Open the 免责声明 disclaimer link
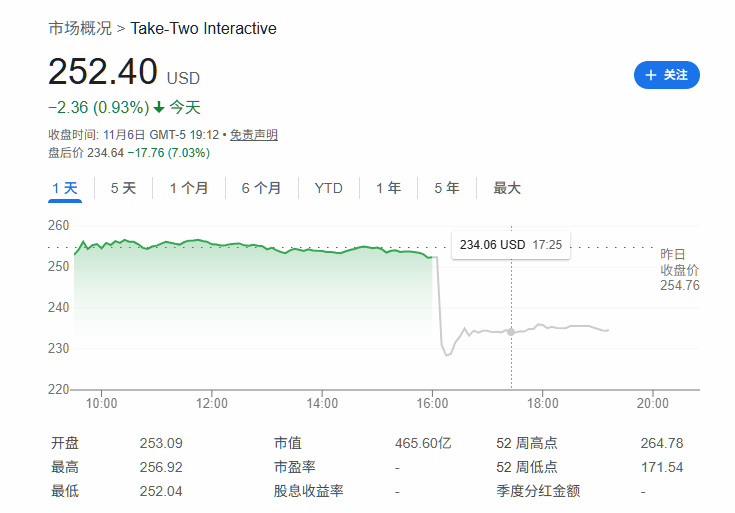 (254, 135)
